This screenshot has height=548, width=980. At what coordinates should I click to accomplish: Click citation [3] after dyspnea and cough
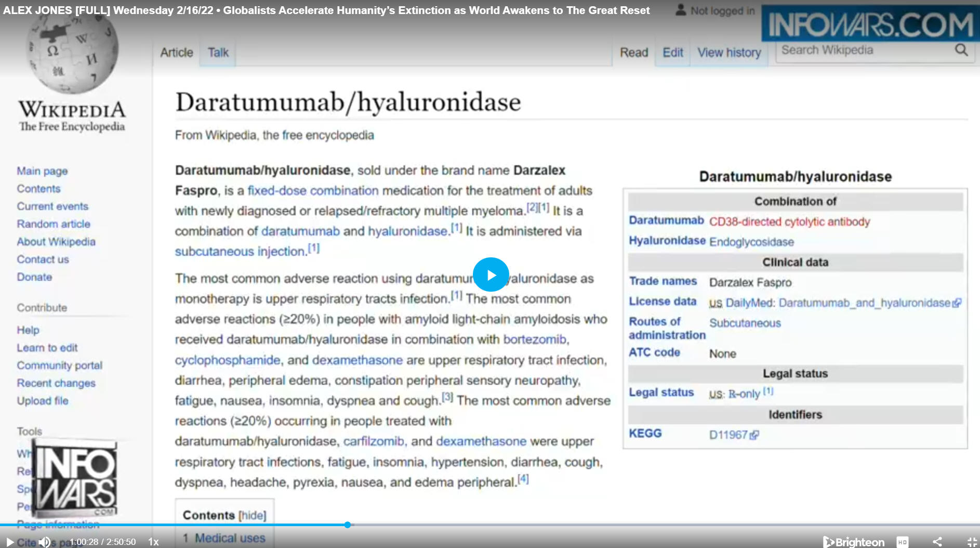[447, 397]
